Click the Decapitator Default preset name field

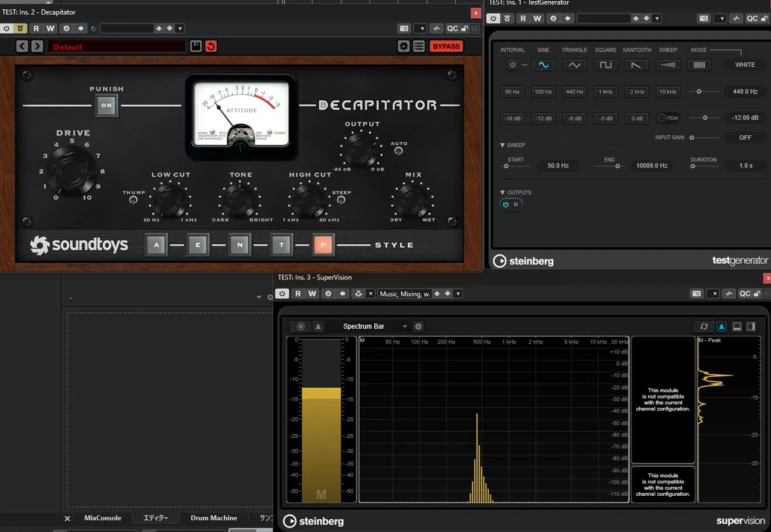117,46
